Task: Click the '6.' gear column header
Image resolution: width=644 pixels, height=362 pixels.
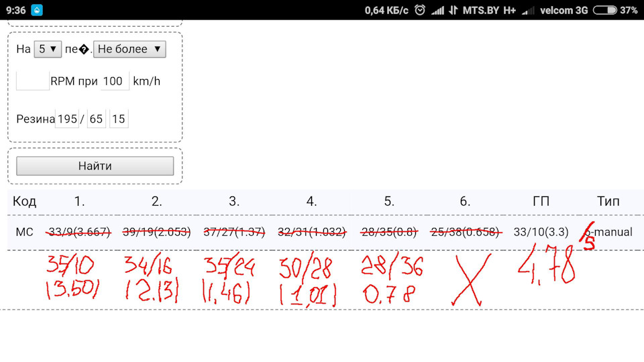Action: point(465,202)
